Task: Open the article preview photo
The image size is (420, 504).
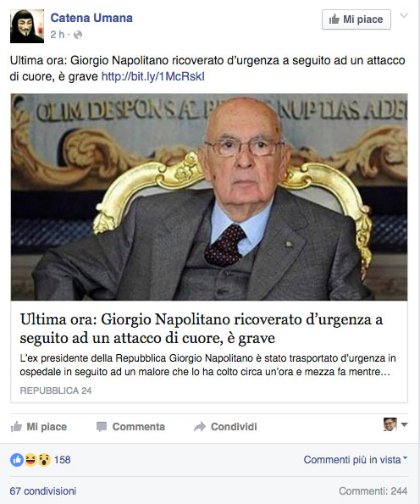Action: click(x=209, y=197)
